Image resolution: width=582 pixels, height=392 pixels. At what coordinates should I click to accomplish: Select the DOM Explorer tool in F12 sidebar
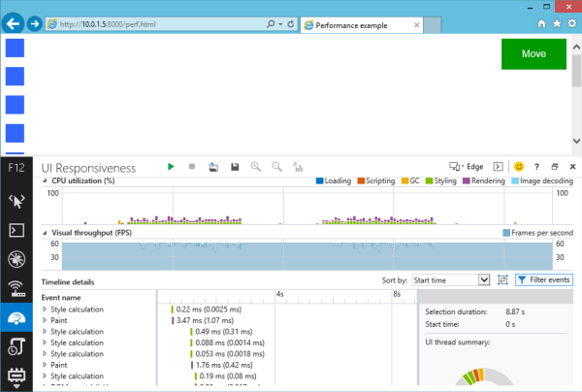pyautogui.click(x=16, y=201)
